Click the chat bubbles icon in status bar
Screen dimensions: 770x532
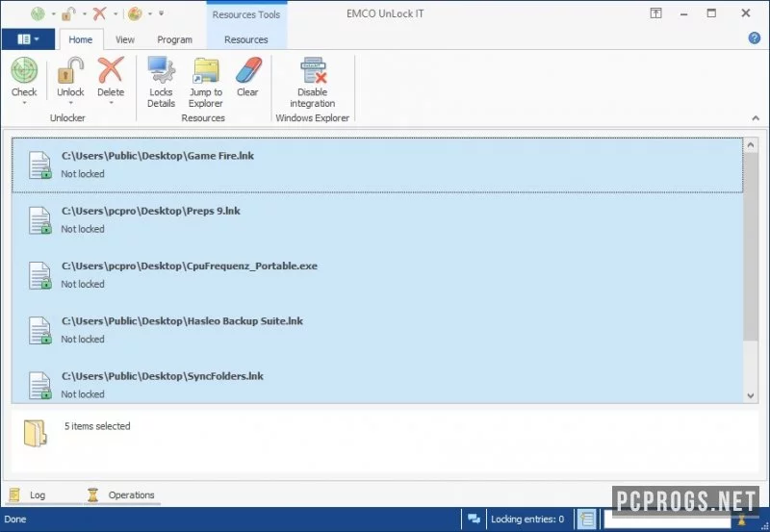click(x=474, y=519)
